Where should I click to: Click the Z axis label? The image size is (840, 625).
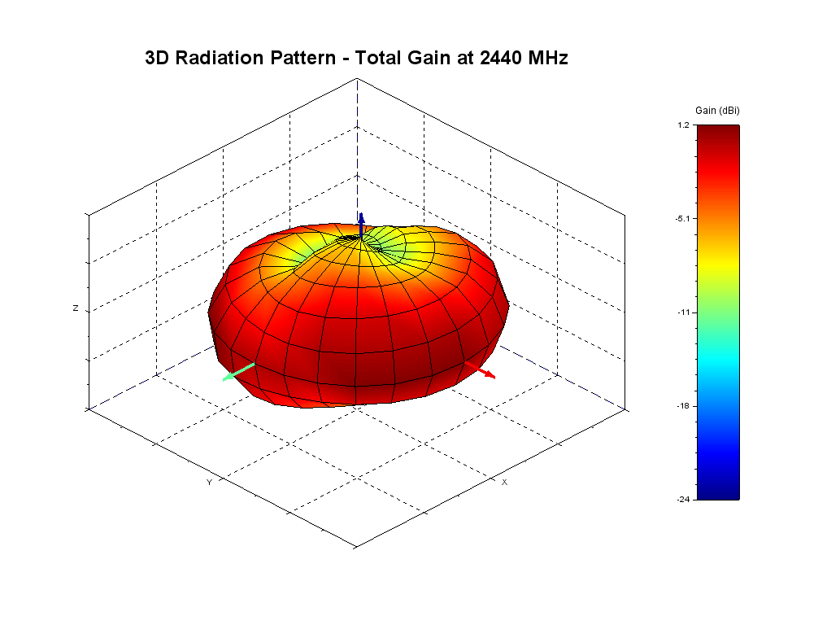tap(76, 308)
